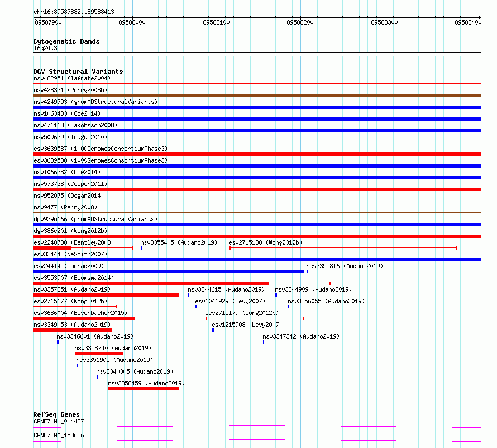Select the DGV Structural Variants track heading

click(78, 72)
